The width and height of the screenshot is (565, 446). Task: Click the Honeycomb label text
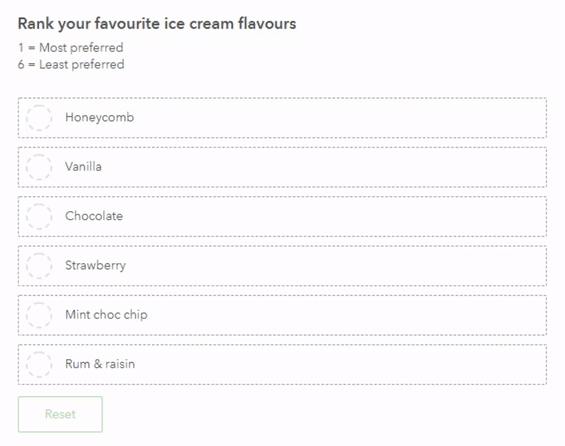click(x=99, y=117)
